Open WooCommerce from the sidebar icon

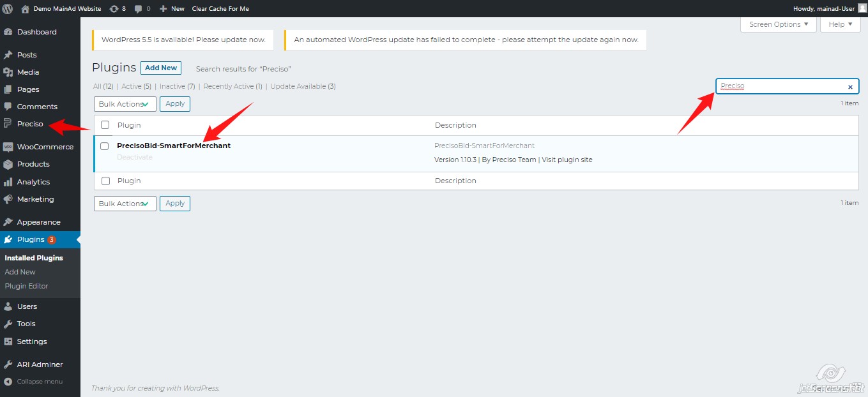click(x=8, y=147)
